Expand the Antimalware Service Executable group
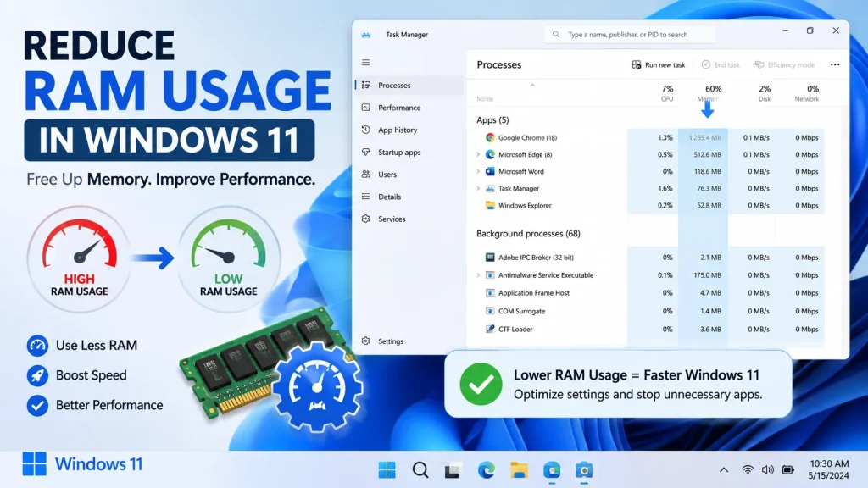 pos(478,275)
